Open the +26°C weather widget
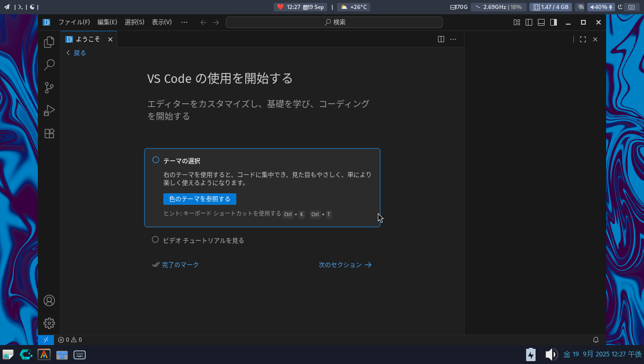 point(354,7)
